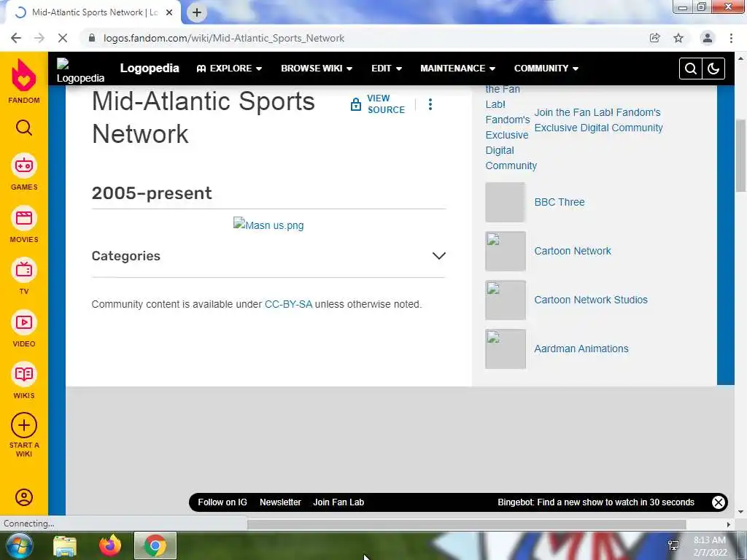Launch File Explorer from taskbar

coord(65,545)
